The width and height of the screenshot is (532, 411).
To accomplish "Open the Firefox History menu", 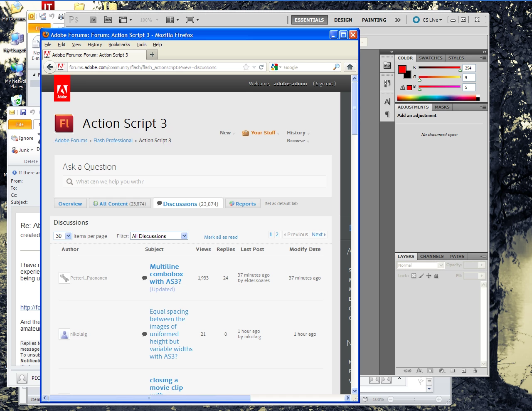I will 95,45.
